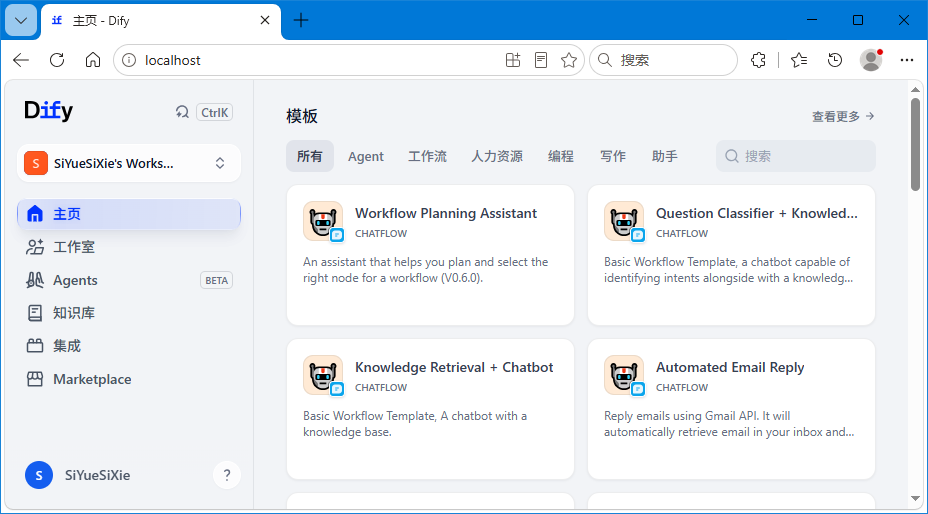Click the apps icon in address bar
Viewport: 928px width, 514px height.
[513, 60]
